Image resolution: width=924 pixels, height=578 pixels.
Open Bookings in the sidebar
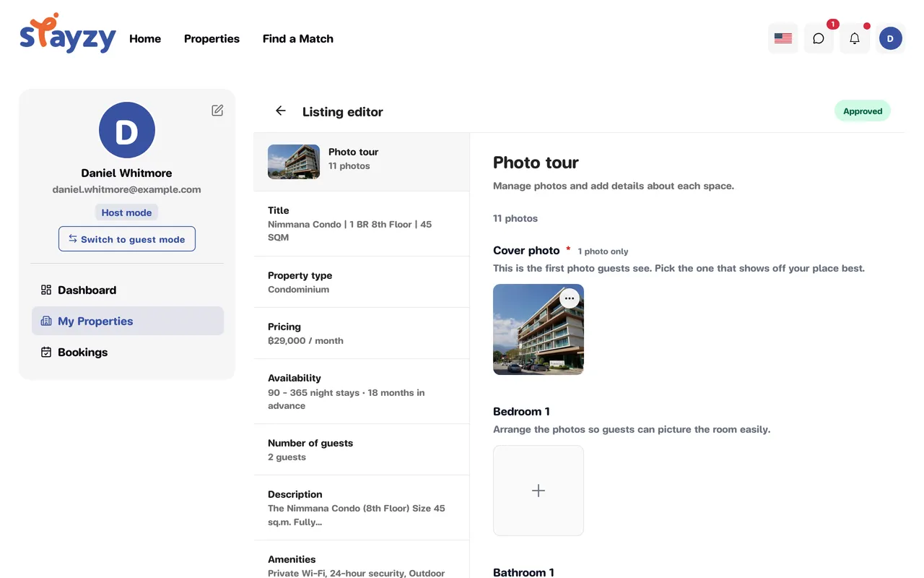(128, 352)
